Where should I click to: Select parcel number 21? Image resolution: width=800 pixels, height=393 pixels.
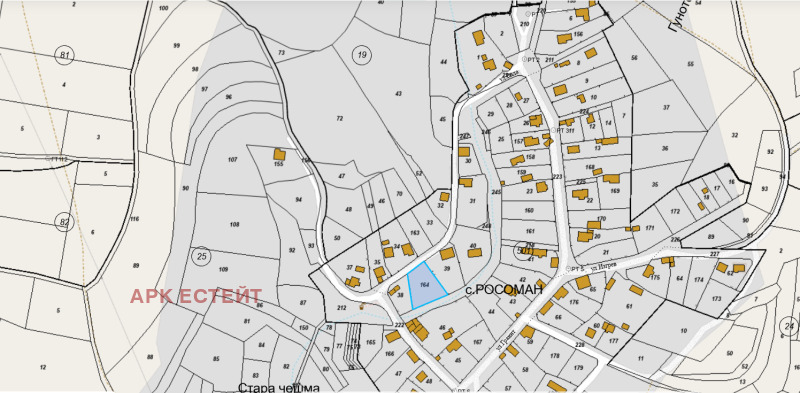point(606,253)
